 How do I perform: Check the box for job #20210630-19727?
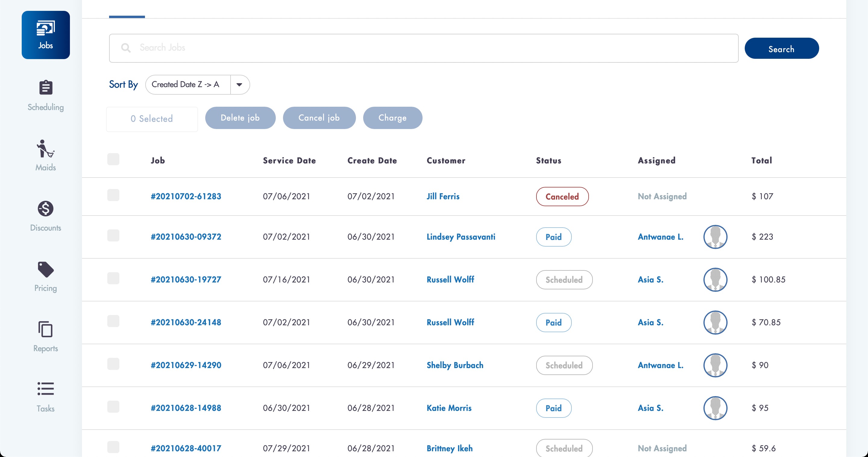(x=113, y=278)
